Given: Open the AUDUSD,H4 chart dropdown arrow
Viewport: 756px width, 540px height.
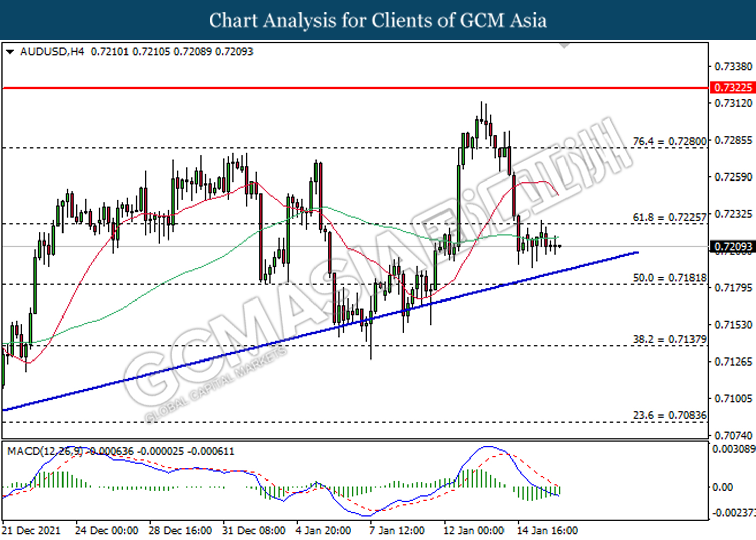Looking at the screenshot, I should 10,52.
